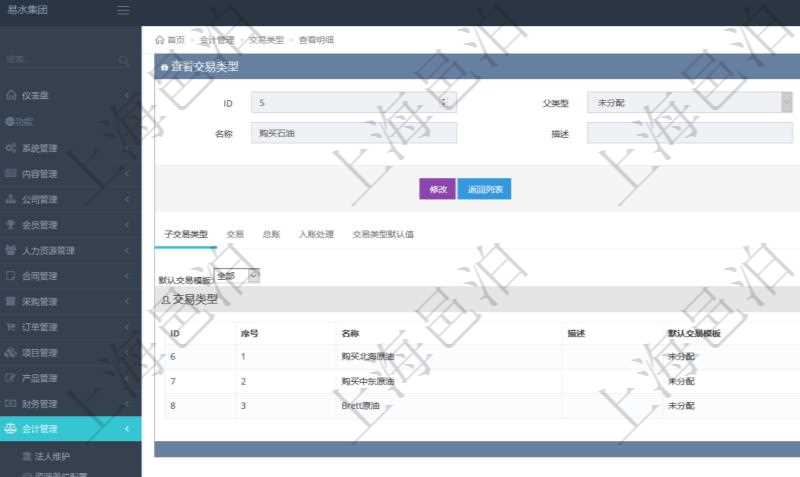Select the Brett原油 table row name
800x477 pixels.
pyautogui.click(x=361, y=406)
